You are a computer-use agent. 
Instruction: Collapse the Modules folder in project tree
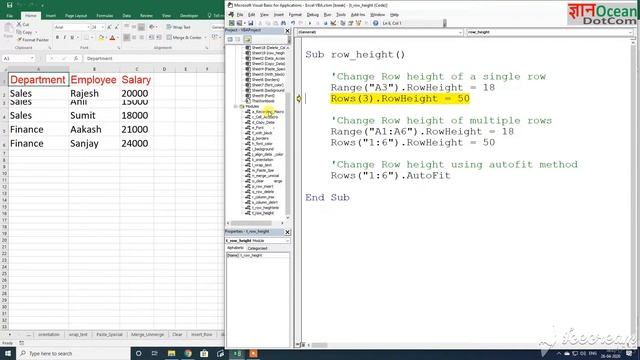pos(236,107)
